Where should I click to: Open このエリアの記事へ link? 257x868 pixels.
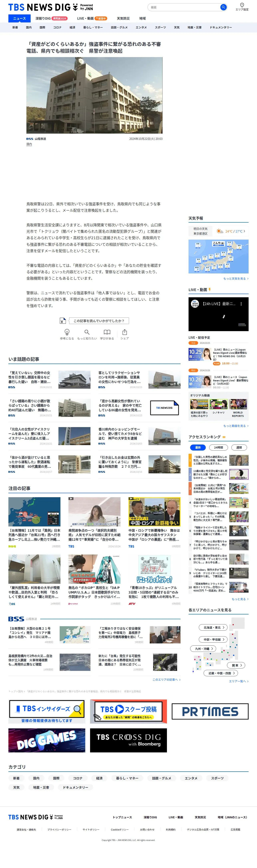(x=166, y=680)
